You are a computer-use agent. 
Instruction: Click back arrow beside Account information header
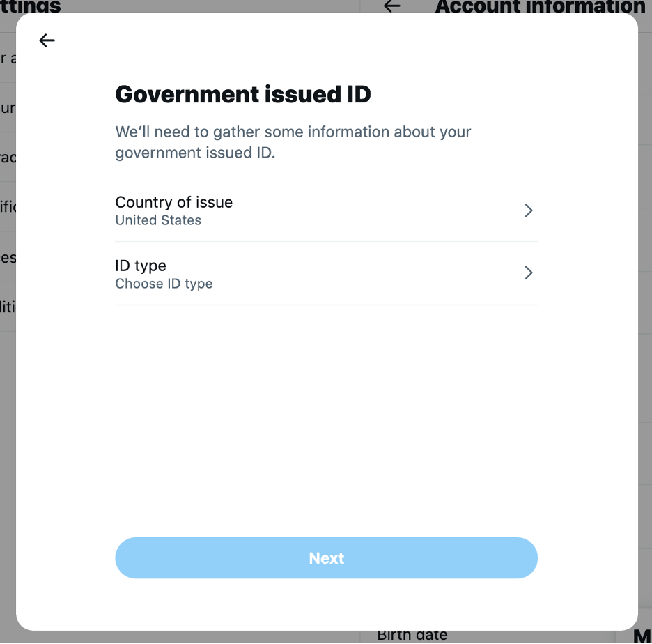392,6
